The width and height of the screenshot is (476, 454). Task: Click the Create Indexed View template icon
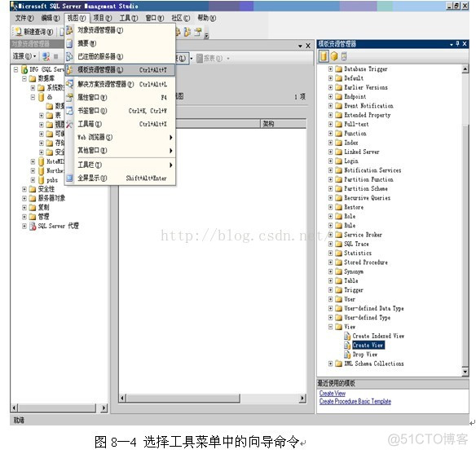coord(347,336)
